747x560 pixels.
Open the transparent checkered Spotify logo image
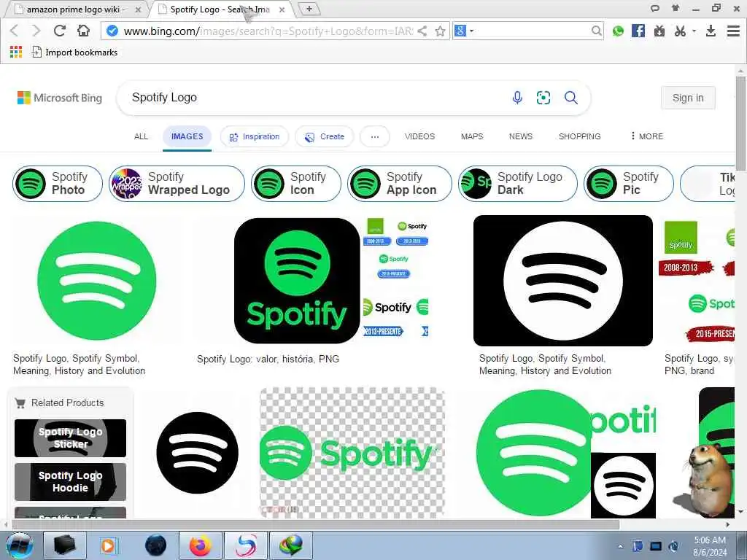pos(352,453)
